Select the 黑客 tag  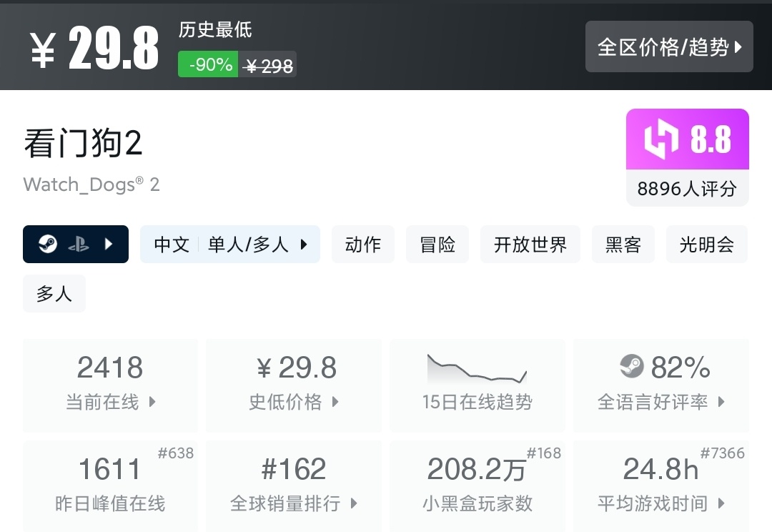tap(623, 244)
